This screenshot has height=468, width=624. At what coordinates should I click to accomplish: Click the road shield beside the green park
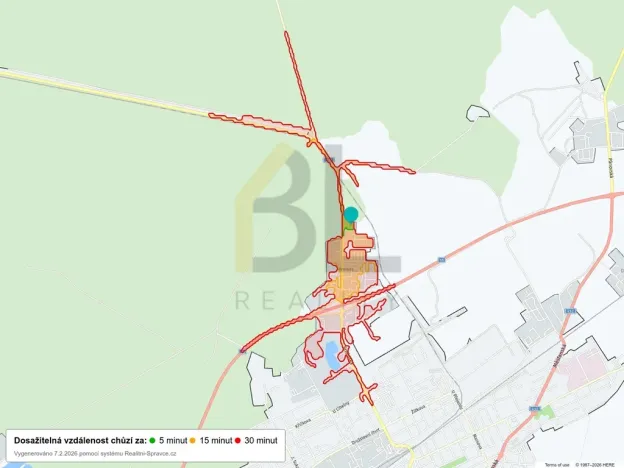pos(534,409)
